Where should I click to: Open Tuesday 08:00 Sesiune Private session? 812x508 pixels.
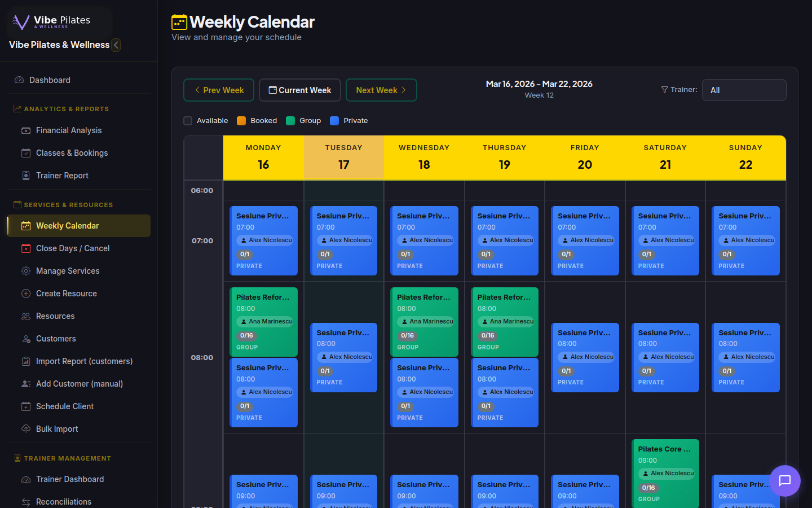coord(344,357)
